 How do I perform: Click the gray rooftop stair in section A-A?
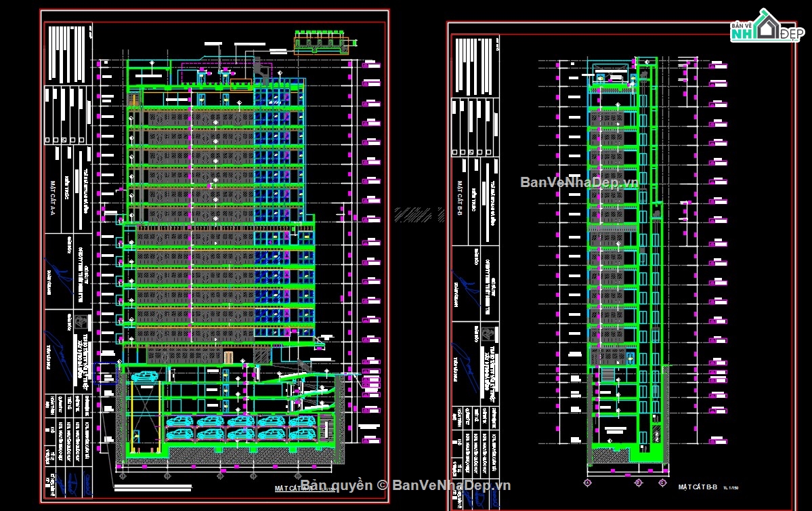tap(259, 68)
